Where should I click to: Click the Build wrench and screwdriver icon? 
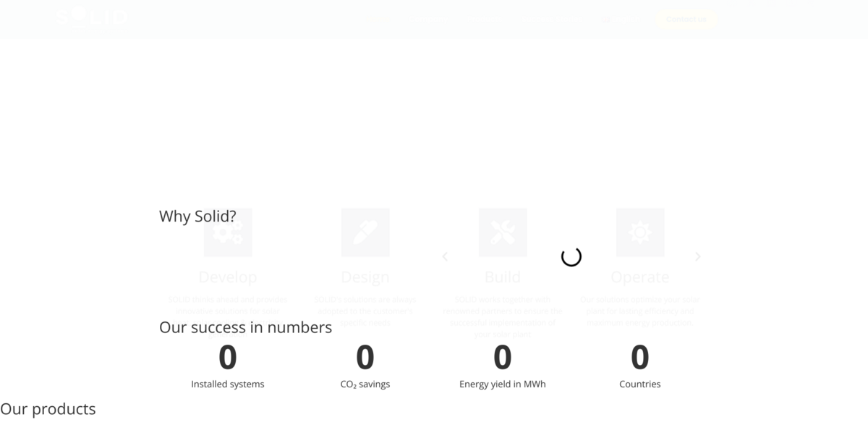503,232
